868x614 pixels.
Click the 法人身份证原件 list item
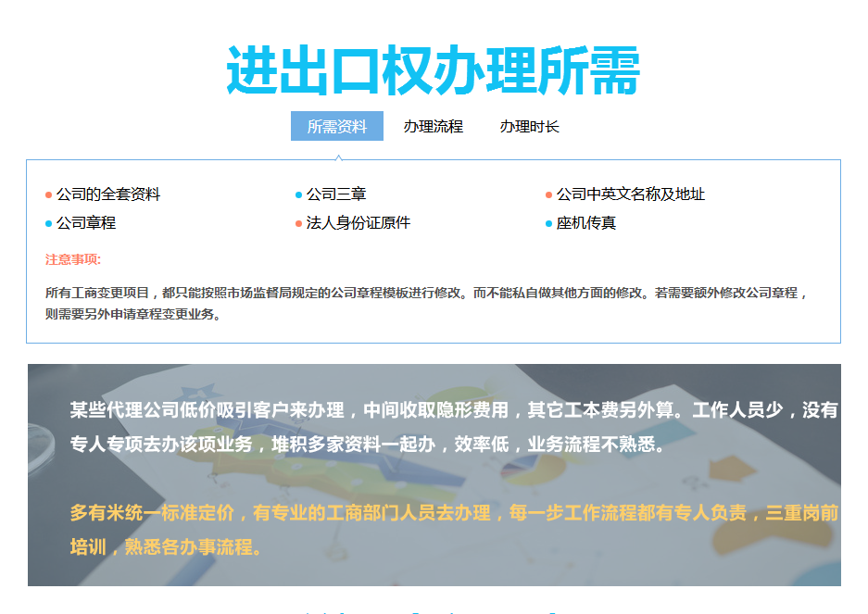click(x=359, y=223)
